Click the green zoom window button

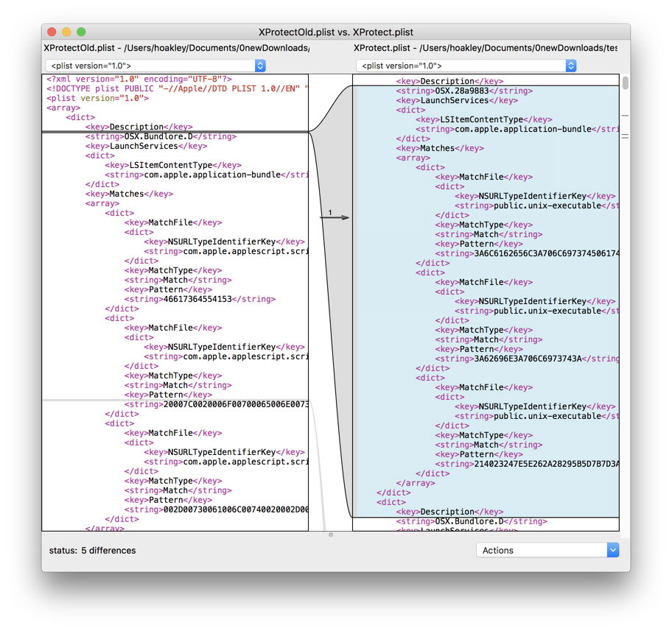(x=81, y=32)
